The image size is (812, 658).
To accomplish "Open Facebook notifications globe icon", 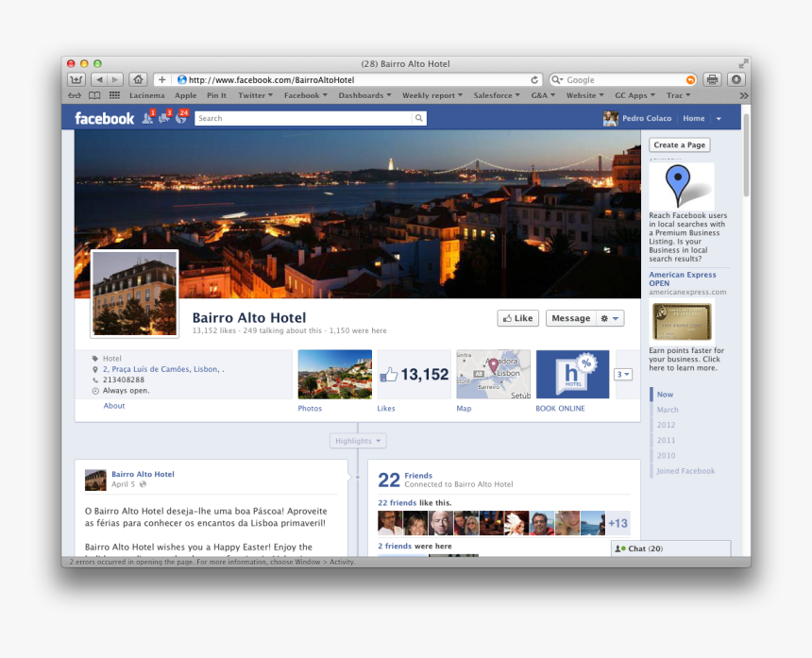I will tap(181, 118).
